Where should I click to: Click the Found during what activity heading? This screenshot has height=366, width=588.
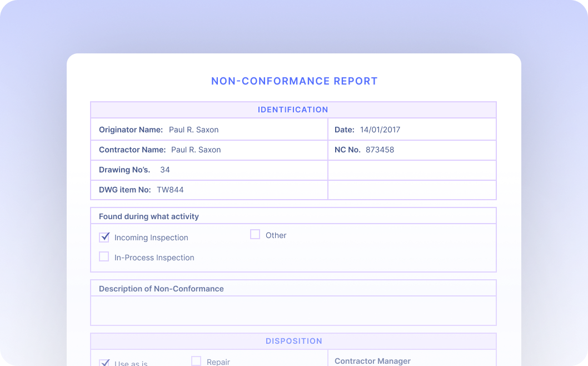pyautogui.click(x=149, y=216)
